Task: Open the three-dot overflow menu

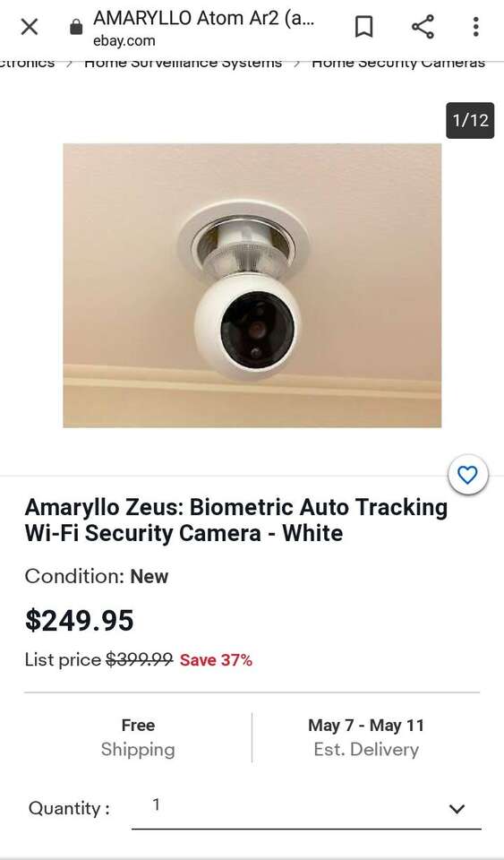Action: (475, 26)
